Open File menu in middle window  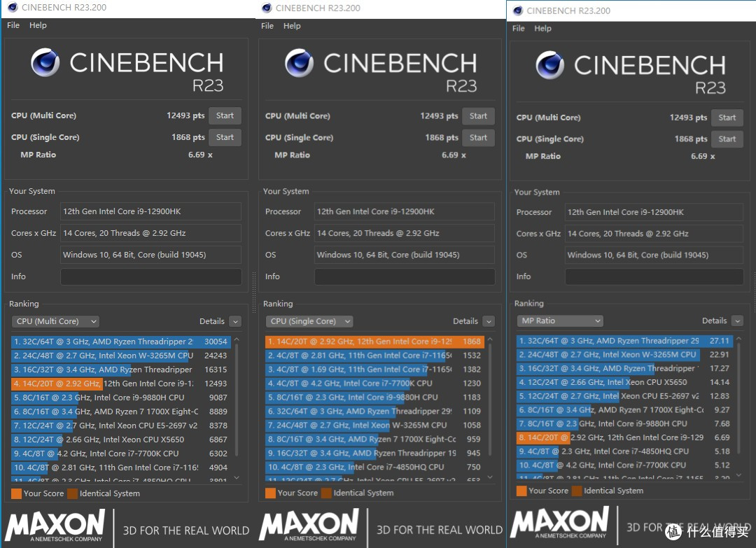pyautogui.click(x=267, y=25)
